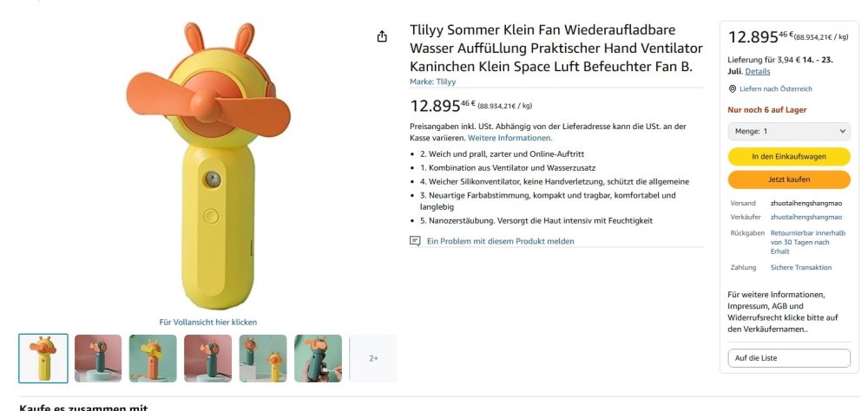The image size is (868, 411).
Task: Click Liefern nach Österreich link
Action: click(776, 89)
